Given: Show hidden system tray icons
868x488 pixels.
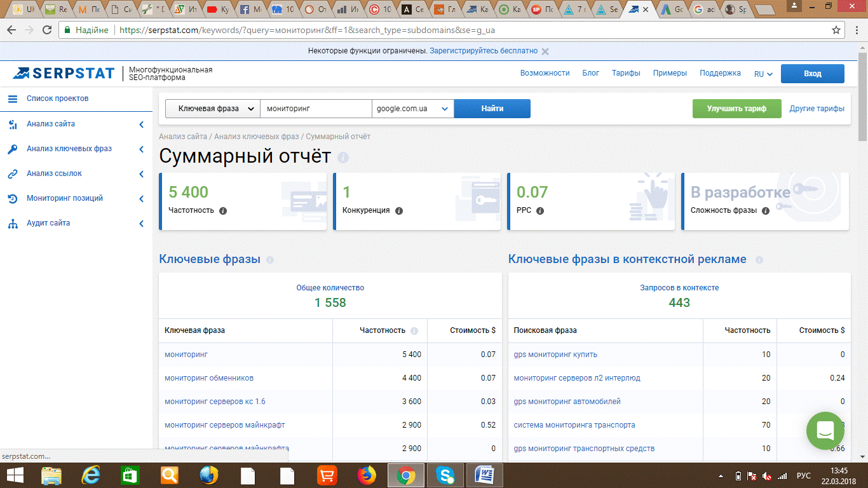Looking at the screenshot, I should (721, 476).
